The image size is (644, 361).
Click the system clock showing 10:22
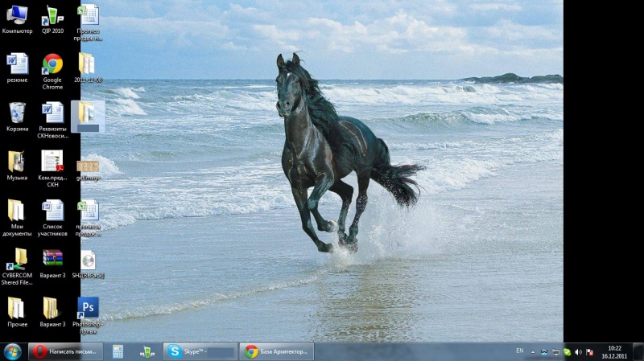pyautogui.click(x=614, y=351)
